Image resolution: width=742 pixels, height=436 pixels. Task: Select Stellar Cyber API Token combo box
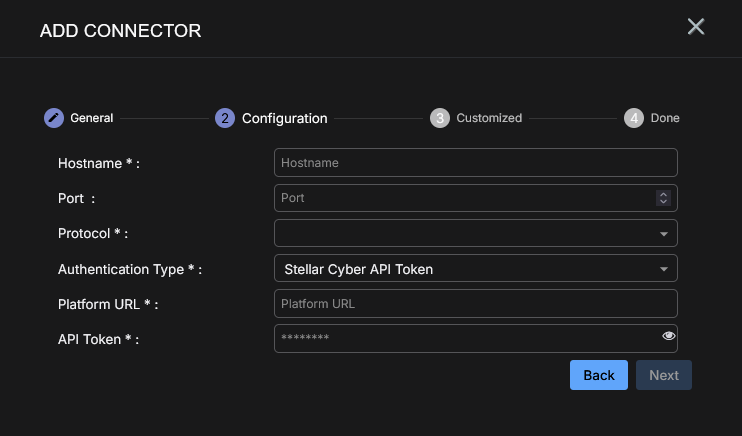point(476,268)
